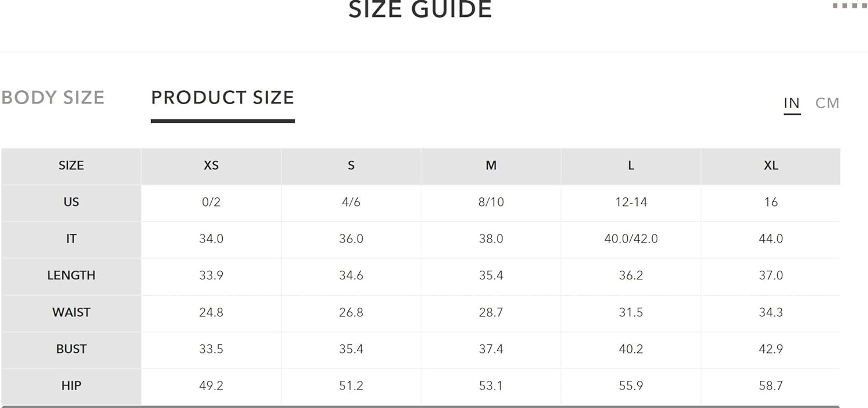Click the horizontal scrollbar below the table
The height and width of the screenshot is (408, 868).
tap(421, 406)
